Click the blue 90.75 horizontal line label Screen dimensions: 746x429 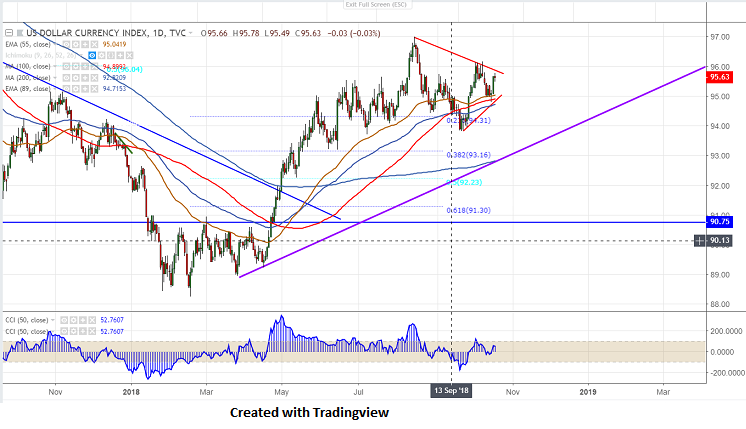pos(719,222)
